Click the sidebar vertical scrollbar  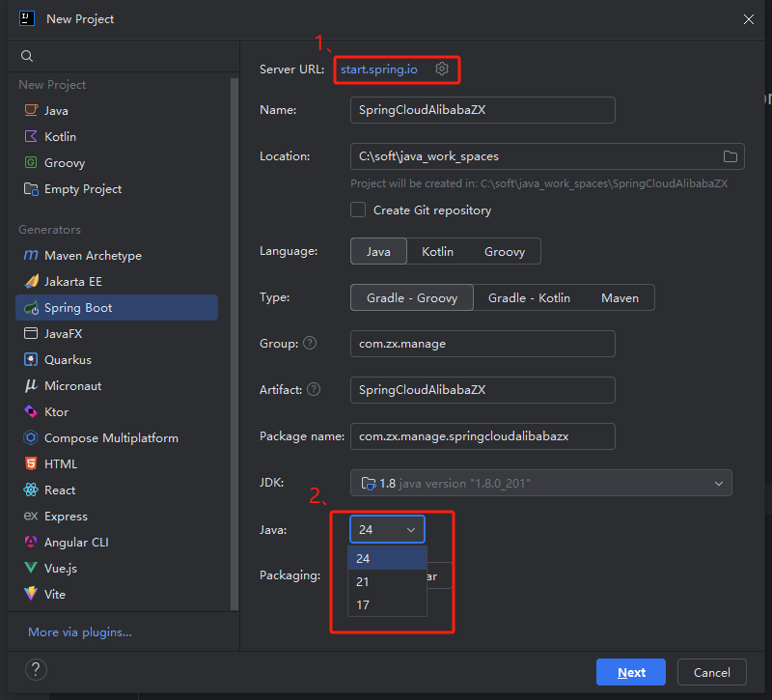point(234,344)
